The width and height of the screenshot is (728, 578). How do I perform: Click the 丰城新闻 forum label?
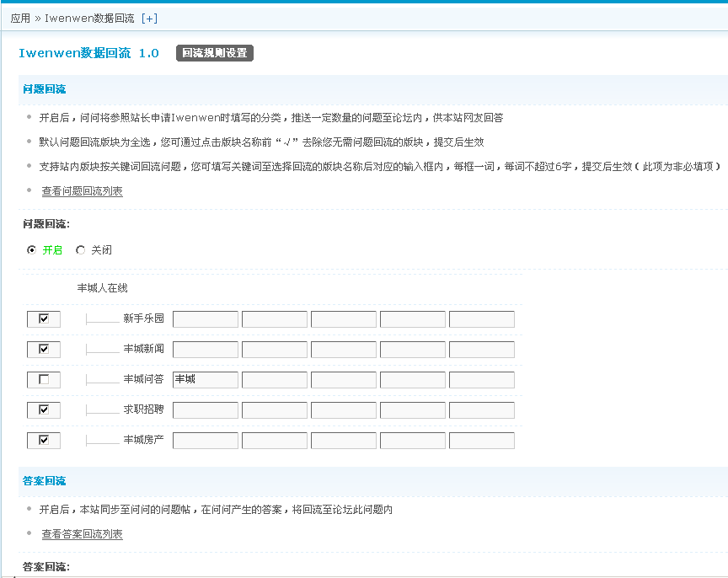(143, 349)
